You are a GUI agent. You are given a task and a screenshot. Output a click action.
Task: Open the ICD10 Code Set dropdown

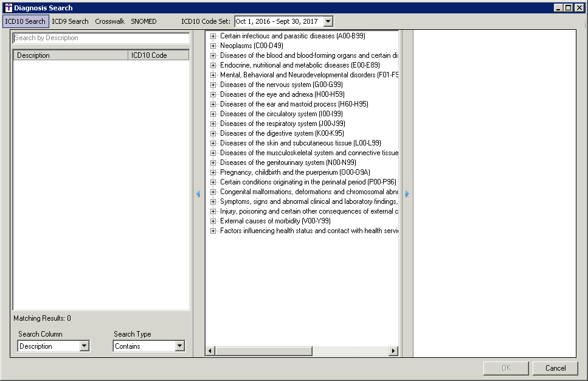pyautogui.click(x=328, y=21)
